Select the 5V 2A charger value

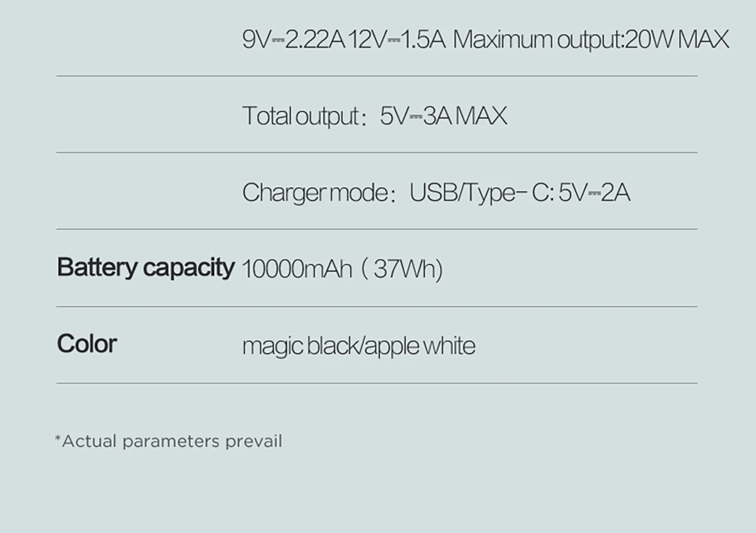coord(594,193)
